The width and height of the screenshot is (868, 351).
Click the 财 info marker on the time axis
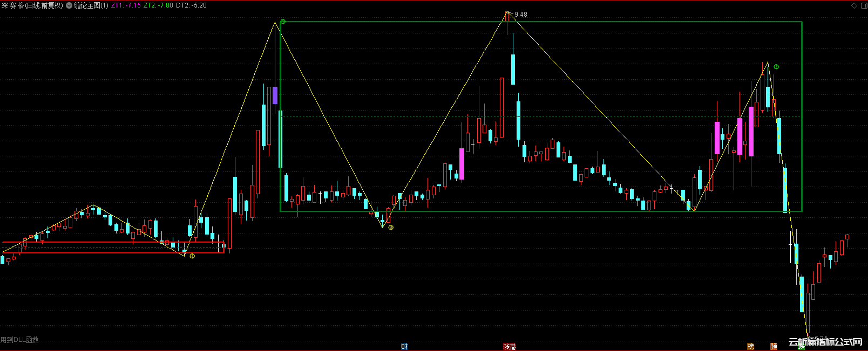tap(405, 346)
